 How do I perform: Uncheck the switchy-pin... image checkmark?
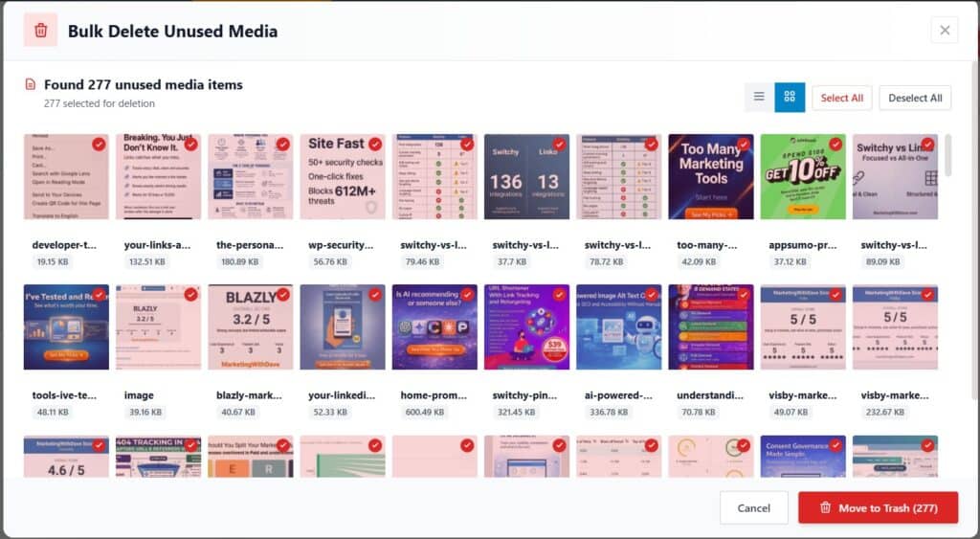pos(559,295)
